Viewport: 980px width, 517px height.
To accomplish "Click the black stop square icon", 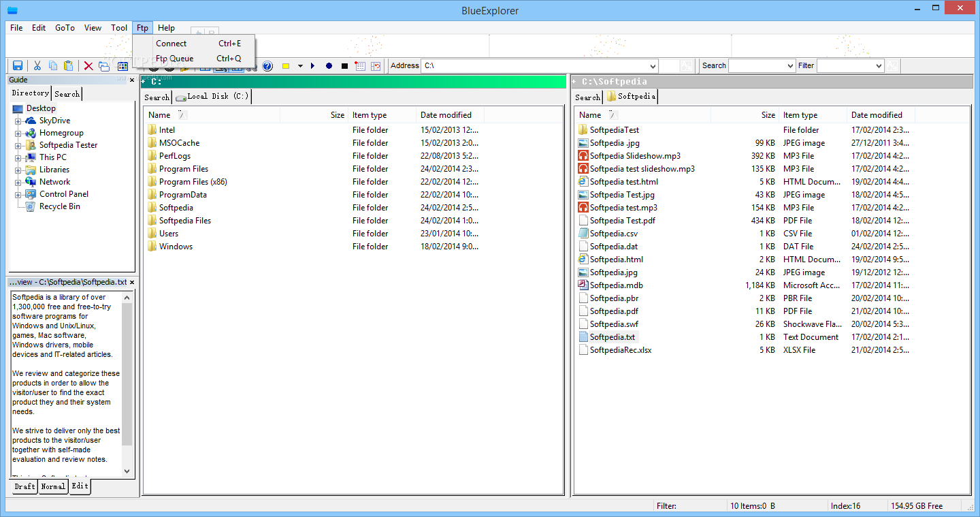I will tap(344, 66).
